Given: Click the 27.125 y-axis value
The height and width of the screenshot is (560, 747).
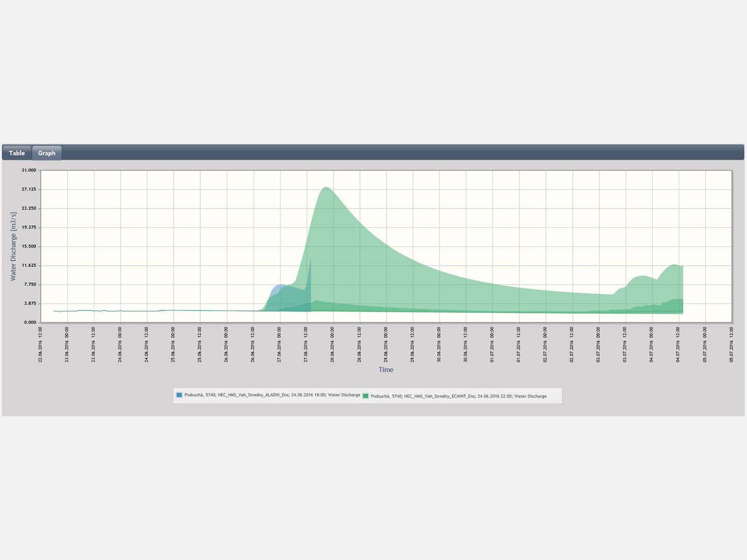Looking at the screenshot, I should coord(28,189).
